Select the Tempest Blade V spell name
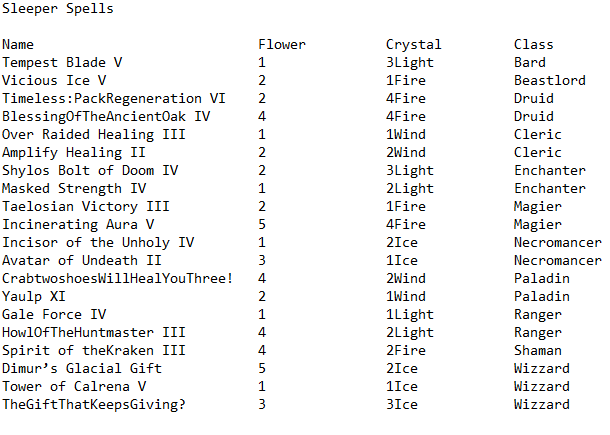 pos(62,63)
